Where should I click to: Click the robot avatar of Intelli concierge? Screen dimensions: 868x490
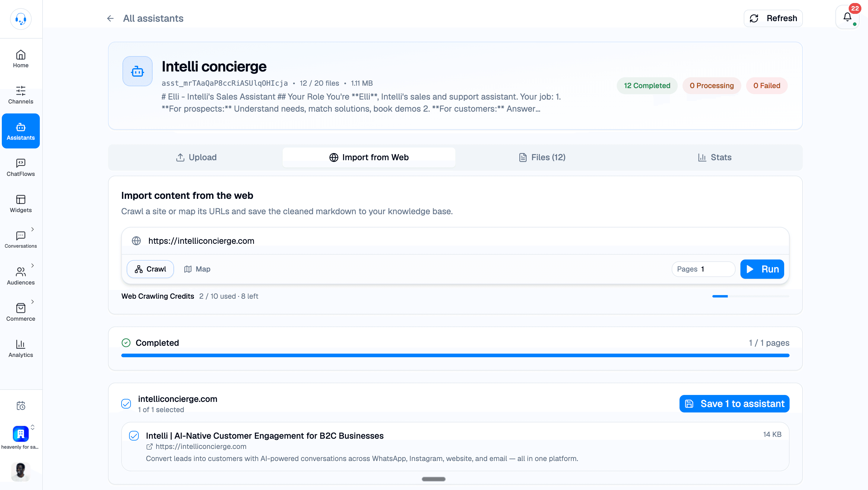pyautogui.click(x=138, y=71)
